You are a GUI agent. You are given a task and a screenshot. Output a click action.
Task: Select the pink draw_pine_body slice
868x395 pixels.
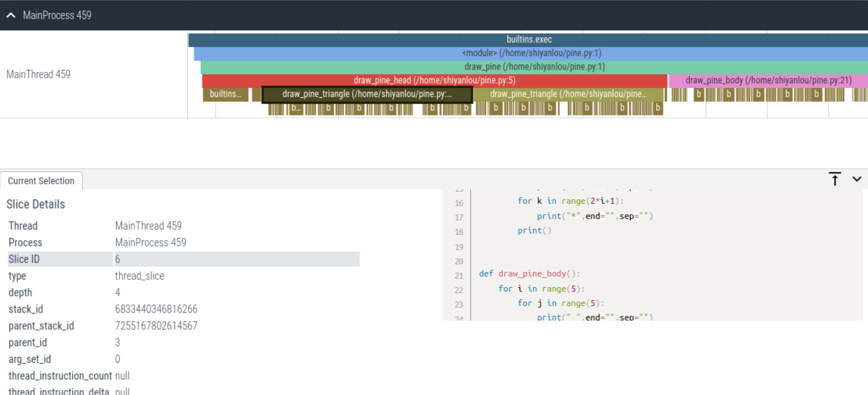tap(768, 81)
